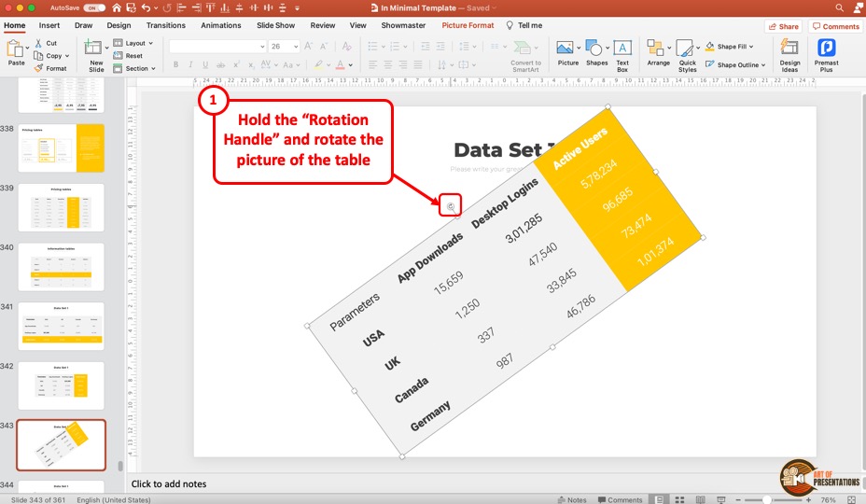Screen dimensions: 866x504
Task: Open the Transitions tab
Action: coord(166,25)
